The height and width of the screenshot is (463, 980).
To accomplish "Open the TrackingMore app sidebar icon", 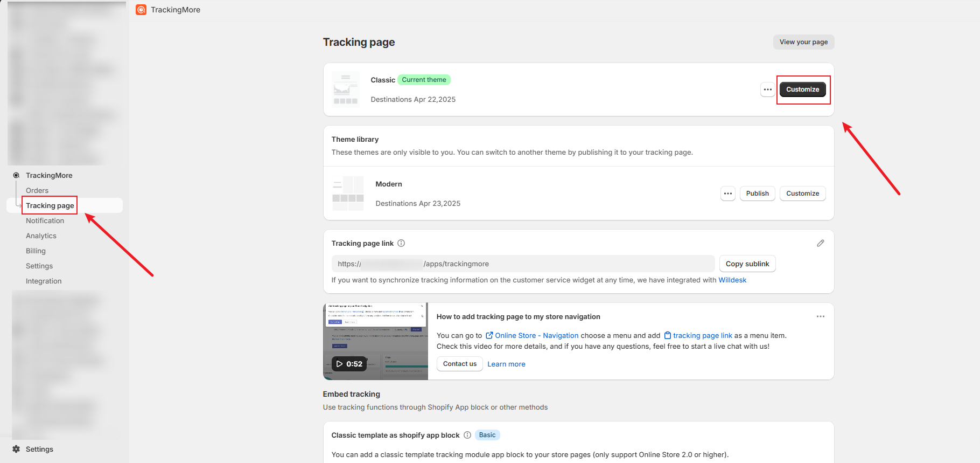I will click(16, 175).
